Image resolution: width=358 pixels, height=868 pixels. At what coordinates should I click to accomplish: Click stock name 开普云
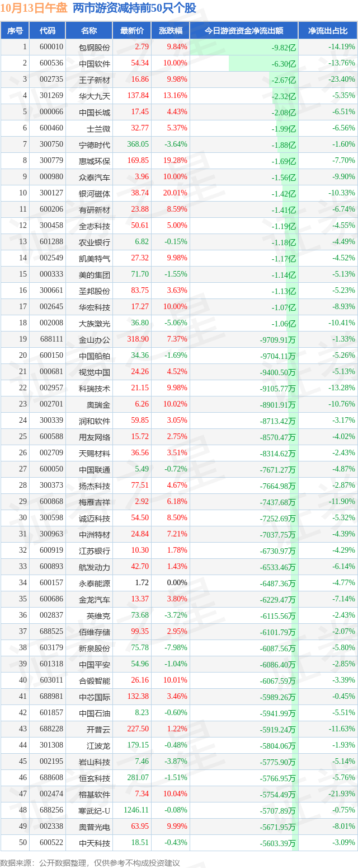coord(98,729)
